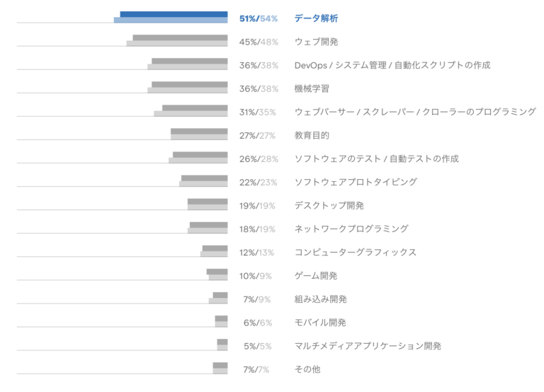Click the blue bar for データ解析
The height and width of the screenshot is (392, 544).
173,17
